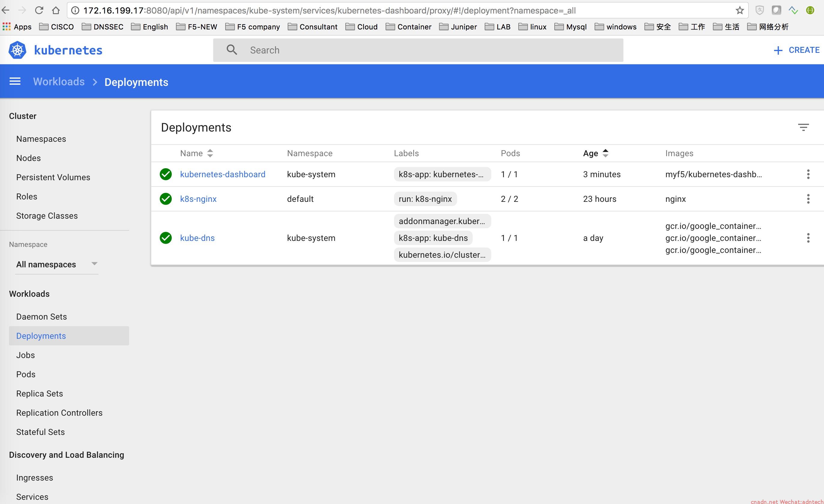Open Ingresses in sidebar
Screen dimensions: 824x504
coord(35,478)
